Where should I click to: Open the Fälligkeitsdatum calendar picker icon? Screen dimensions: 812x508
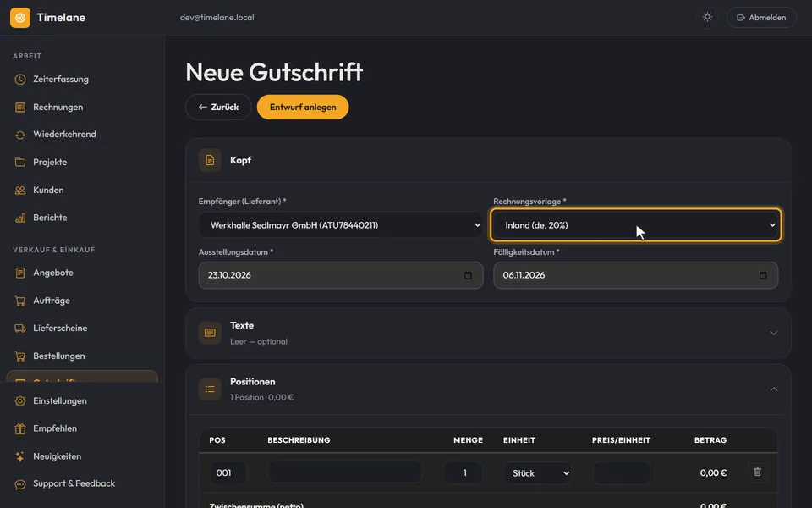coord(763,275)
